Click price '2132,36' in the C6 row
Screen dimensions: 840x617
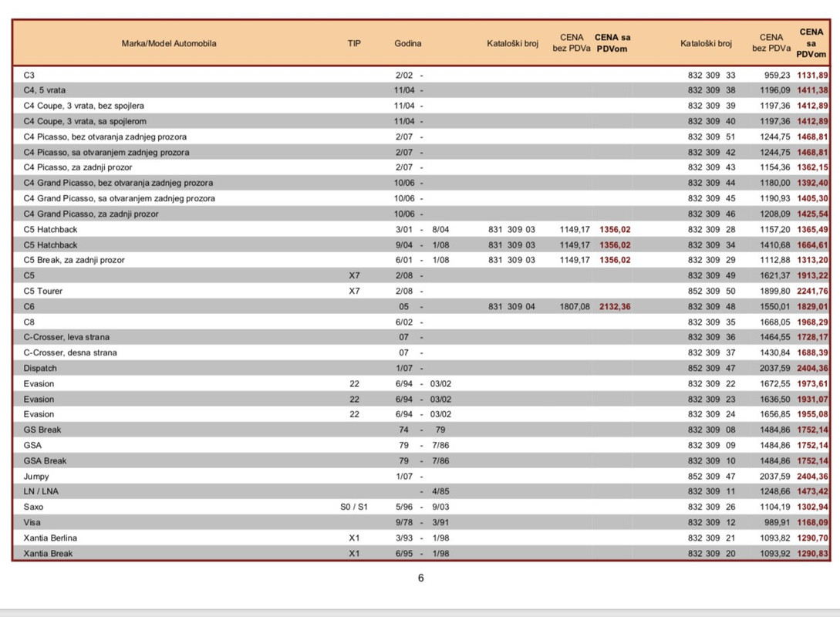coord(615,306)
